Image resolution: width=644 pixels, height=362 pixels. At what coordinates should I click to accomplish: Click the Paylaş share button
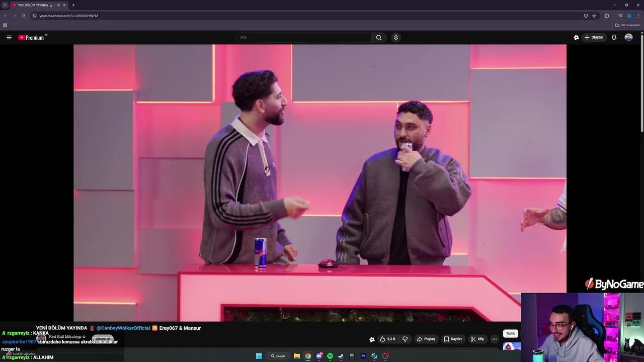click(x=426, y=339)
